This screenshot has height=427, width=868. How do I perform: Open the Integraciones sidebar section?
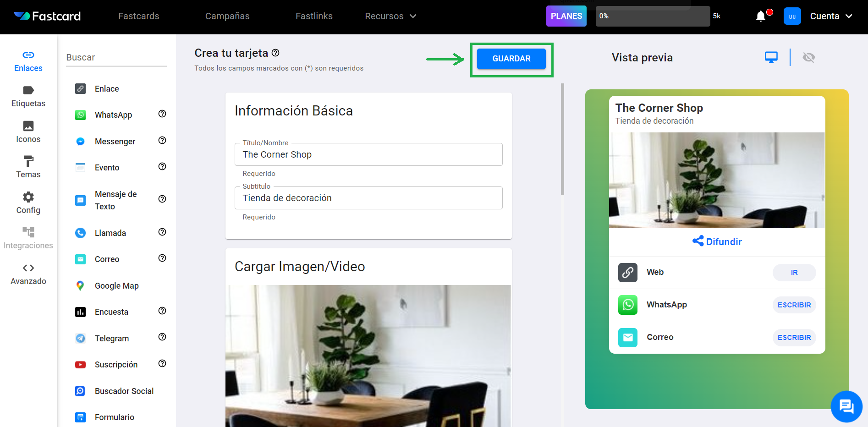(x=28, y=239)
